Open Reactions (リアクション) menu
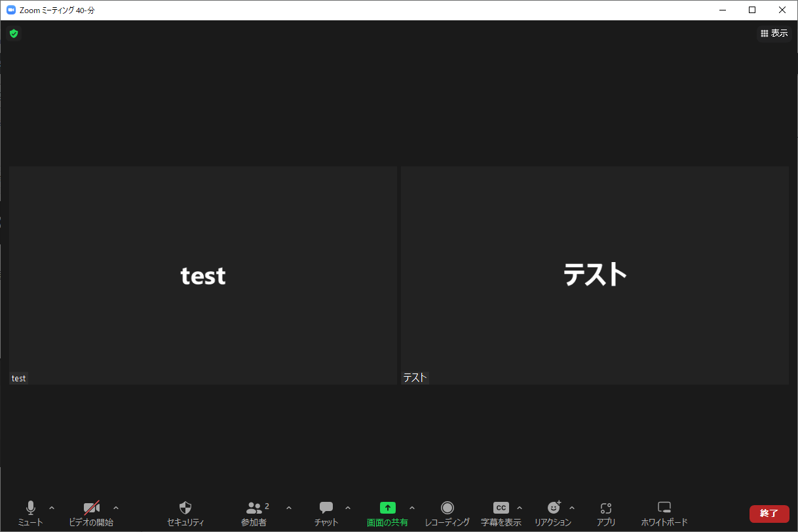This screenshot has width=798, height=532. pyautogui.click(x=554, y=513)
